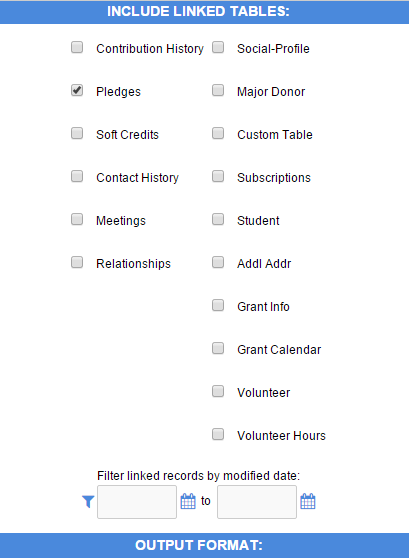Include the Volunteer Hours table
Viewport: 409px width, 559px height.
tap(218, 434)
